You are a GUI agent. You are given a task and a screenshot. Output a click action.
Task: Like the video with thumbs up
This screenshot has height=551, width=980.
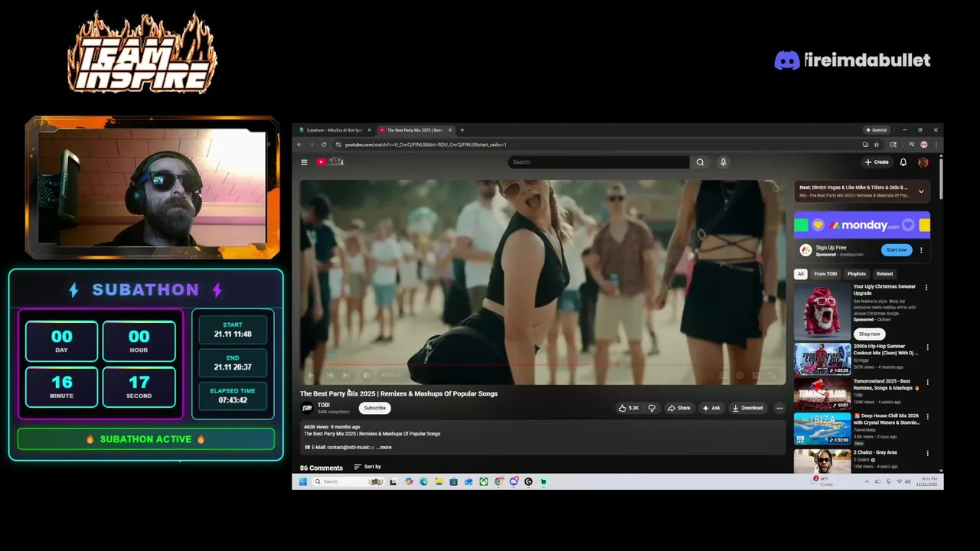629,408
